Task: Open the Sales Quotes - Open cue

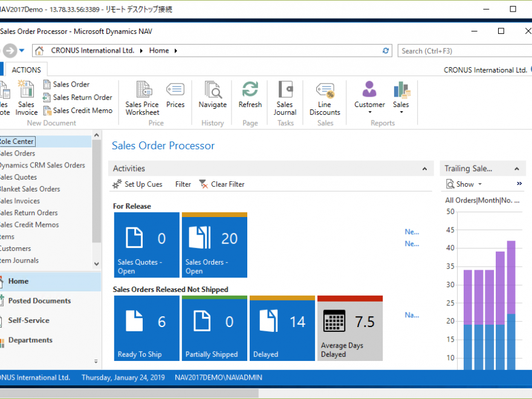Action: 146,245
